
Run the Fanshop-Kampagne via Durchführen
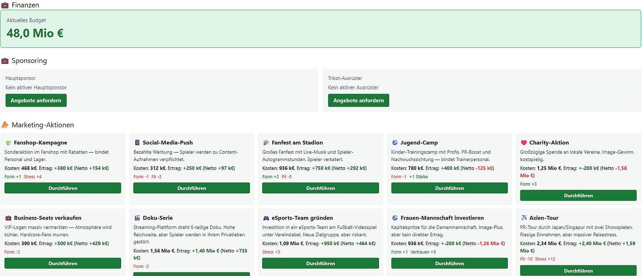click(x=63, y=188)
